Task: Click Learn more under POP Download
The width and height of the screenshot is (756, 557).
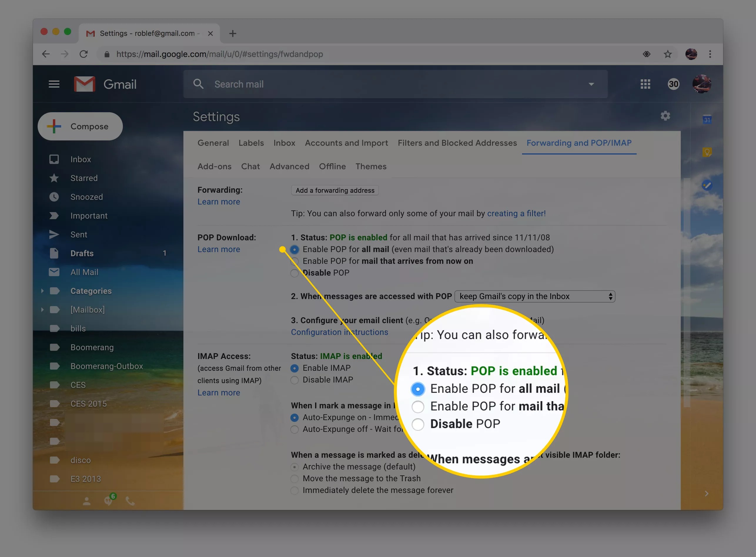Action: [x=219, y=249]
